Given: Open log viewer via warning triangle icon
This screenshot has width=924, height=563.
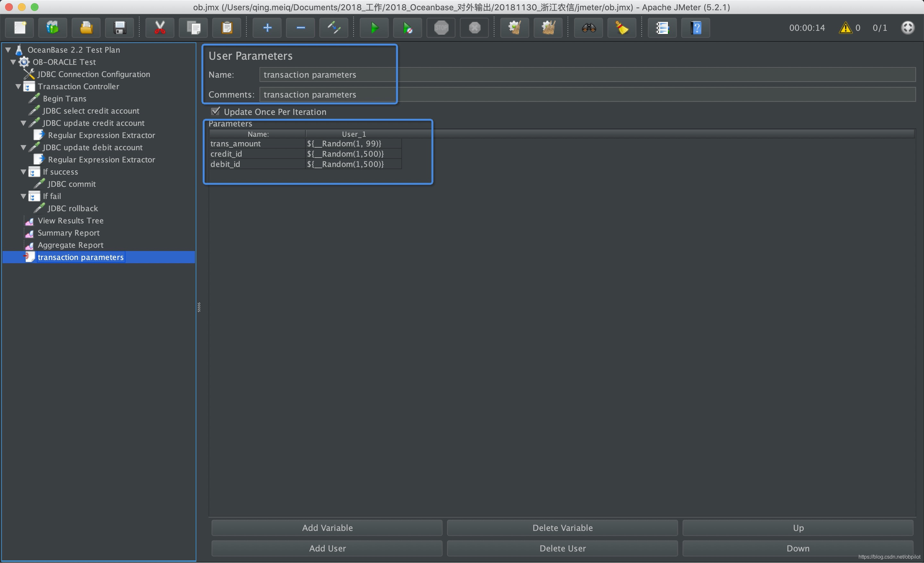Looking at the screenshot, I should [x=845, y=28].
